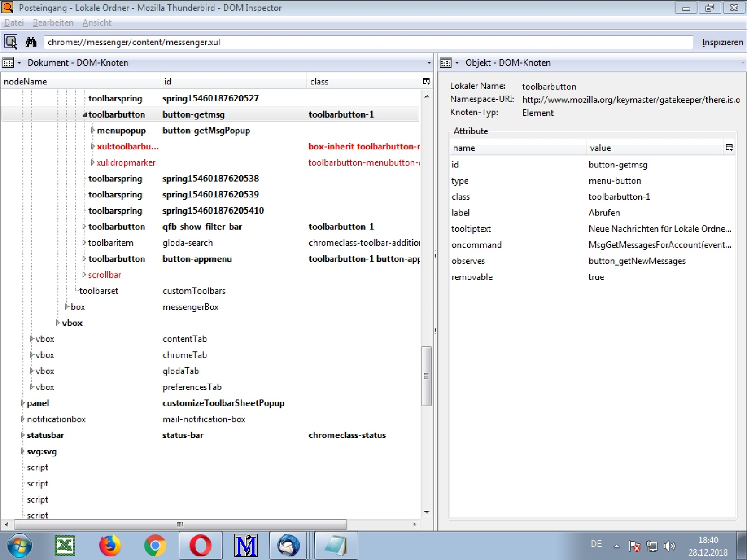Image resolution: width=747 pixels, height=560 pixels.
Task: Click the DOM tree scroll-up arrow
Action: [427, 96]
